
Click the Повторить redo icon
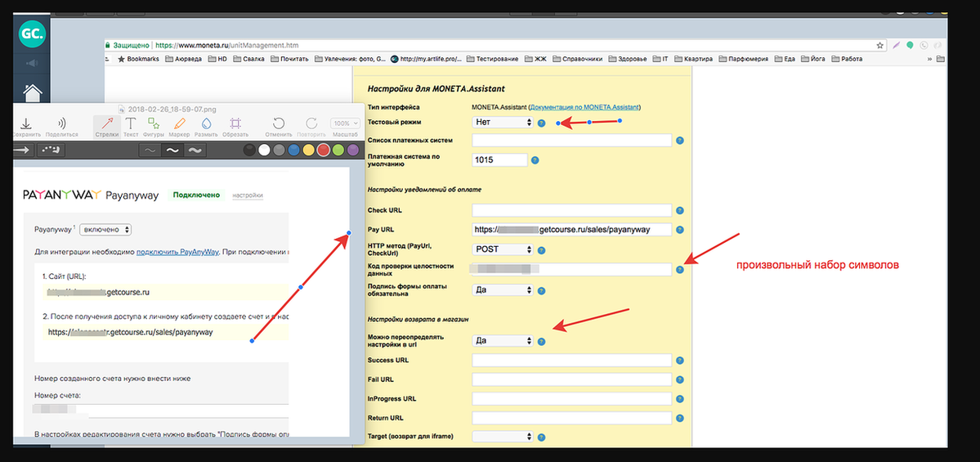(x=311, y=127)
